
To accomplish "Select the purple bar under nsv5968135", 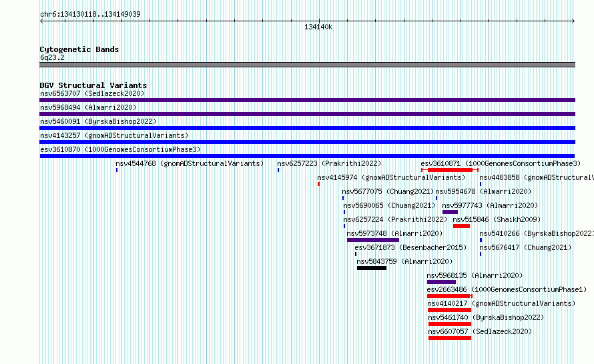I will coord(441,282).
